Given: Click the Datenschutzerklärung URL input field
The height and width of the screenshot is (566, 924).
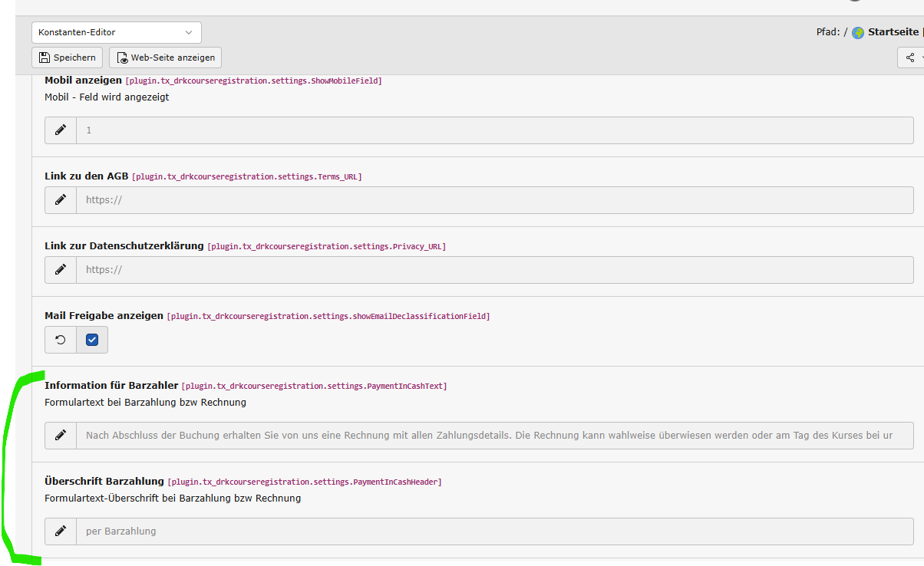Looking at the screenshot, I should click(x=494, y=270).
